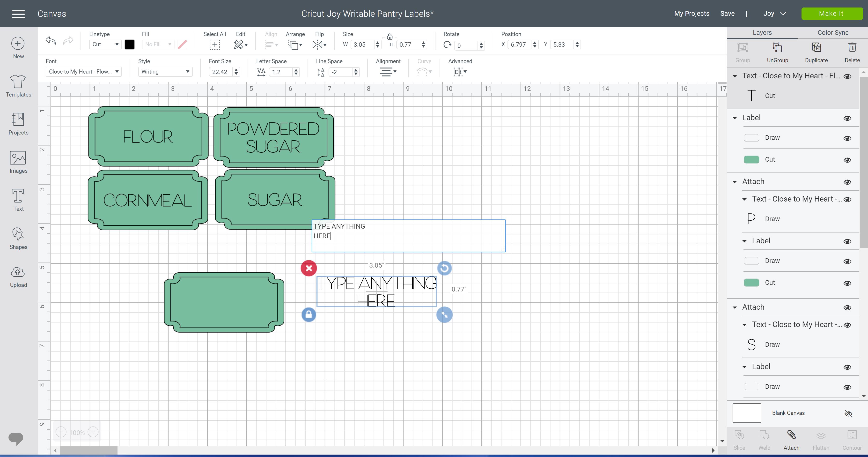Viewport: 868px width, 457px height.
Task: Hide the first Label group layer
Action: [847, 118]
